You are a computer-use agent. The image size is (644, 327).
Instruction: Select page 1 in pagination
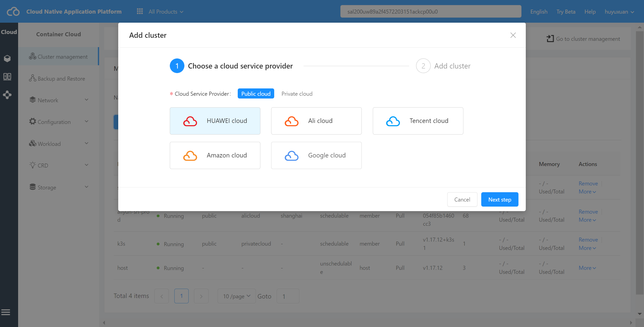181,296
